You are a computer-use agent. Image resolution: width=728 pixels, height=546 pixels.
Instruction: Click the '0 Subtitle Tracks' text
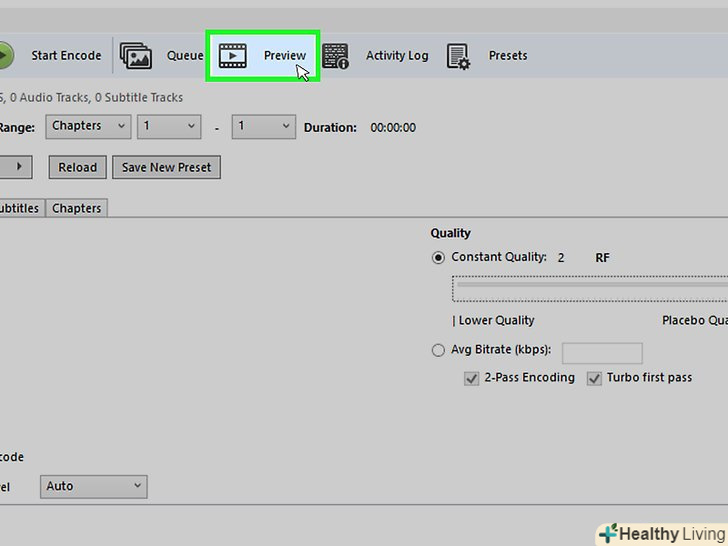pyautogui.click(x=139, y=98)
